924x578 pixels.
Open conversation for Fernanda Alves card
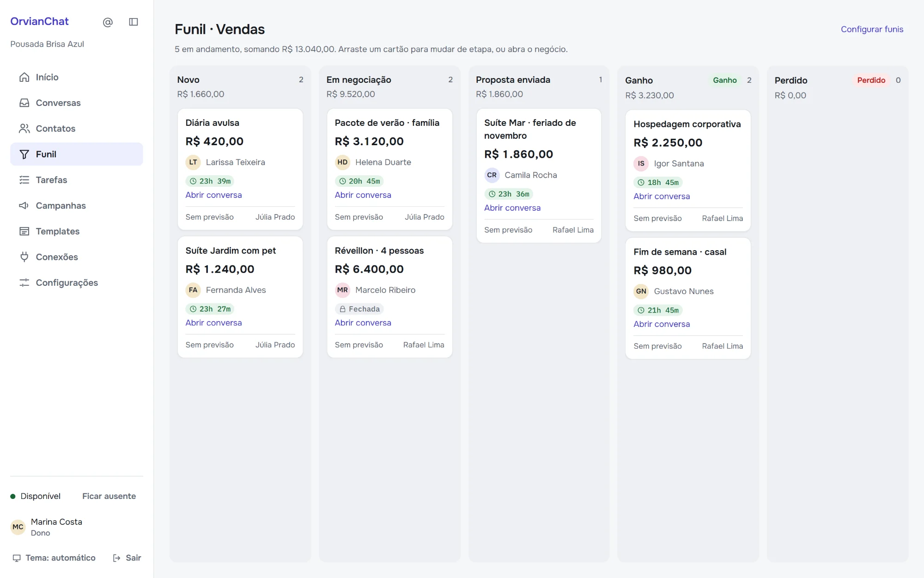213,323
